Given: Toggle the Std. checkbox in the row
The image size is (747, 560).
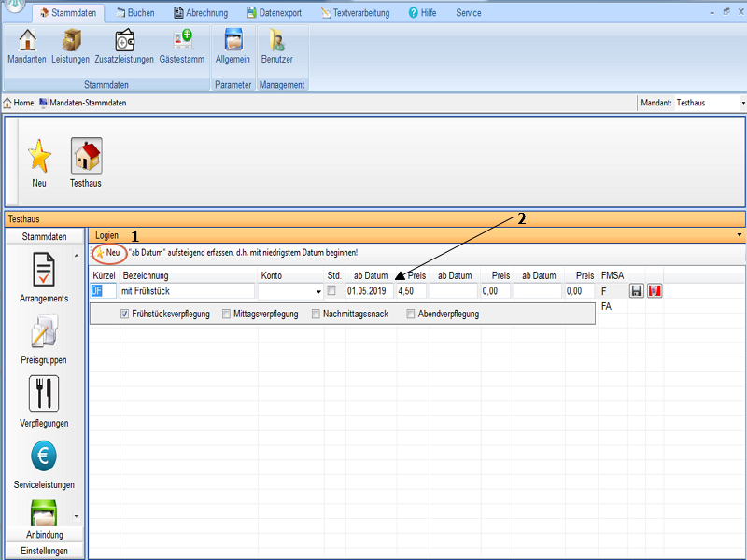Looking at the screenshot, I should tap(331, 291).
